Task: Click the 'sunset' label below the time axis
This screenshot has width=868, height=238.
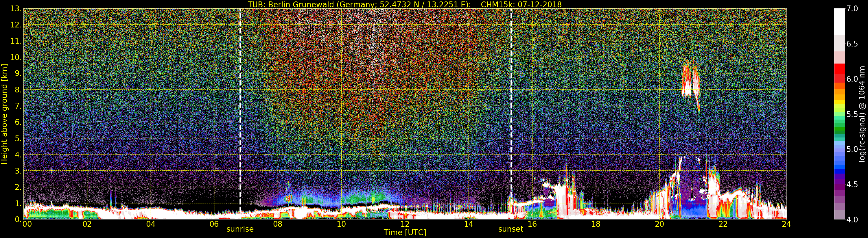Action: pyautogui.click(x=511, y=229)
